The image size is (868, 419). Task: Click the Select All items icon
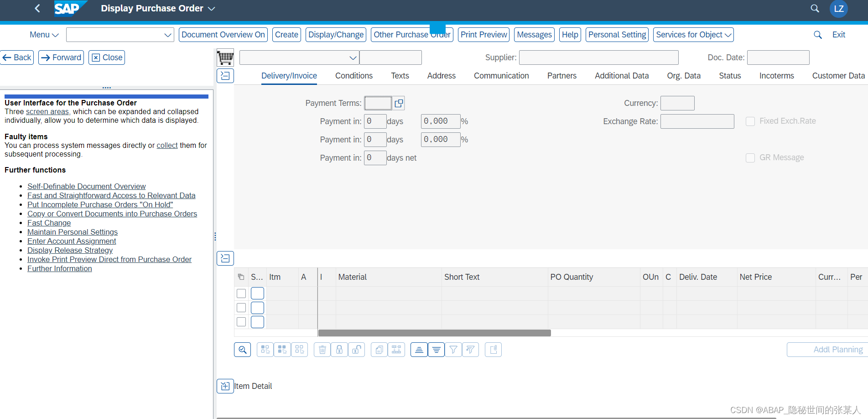282,350
